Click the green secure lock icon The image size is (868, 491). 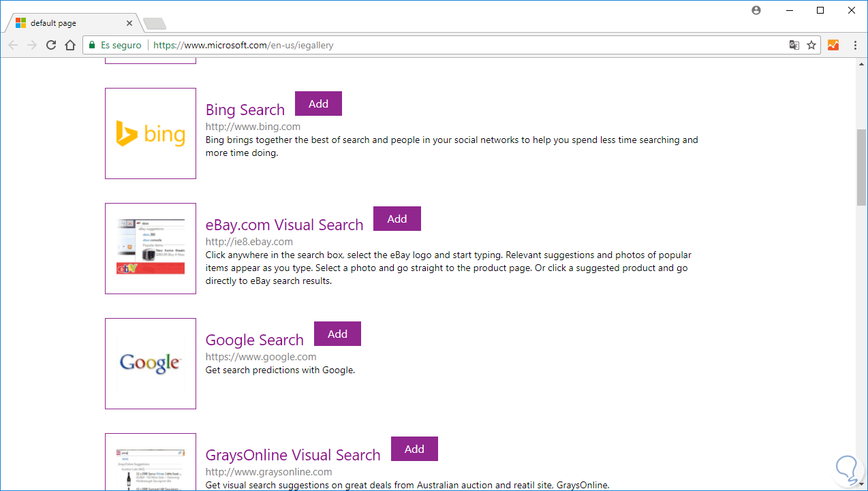point(92,45)
